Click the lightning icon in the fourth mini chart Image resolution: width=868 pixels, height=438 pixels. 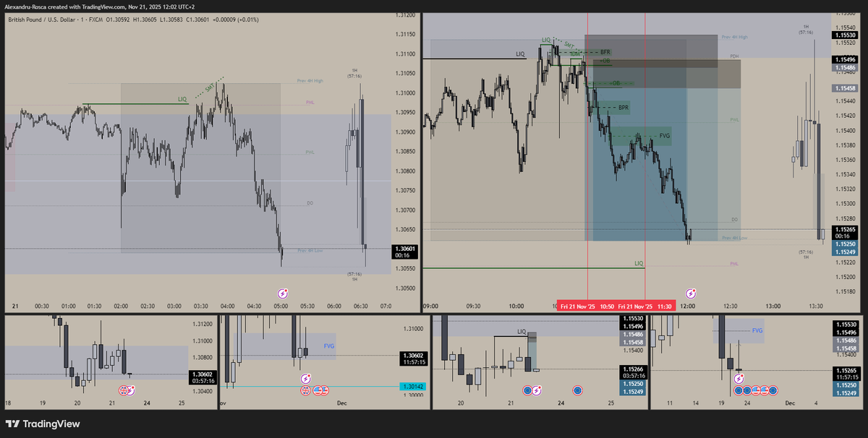pos(739,379)
